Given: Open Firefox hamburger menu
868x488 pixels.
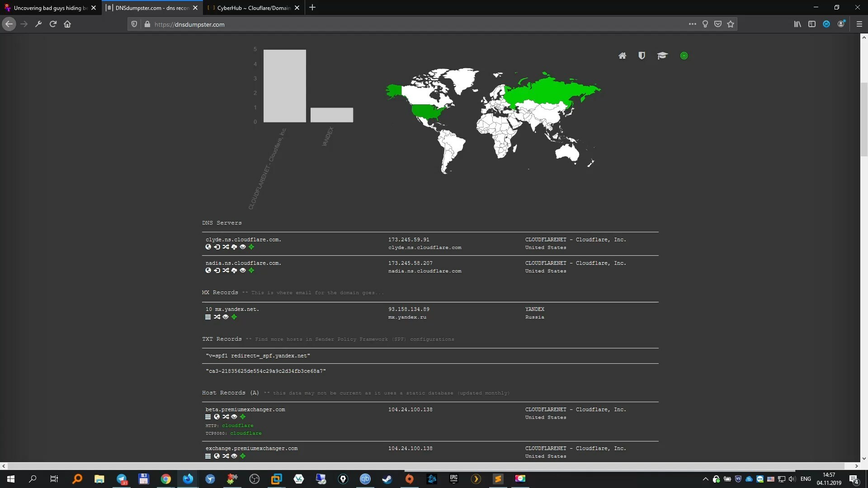Looking at the screenshot, I should pyautogui.click(x=859, y=24).
